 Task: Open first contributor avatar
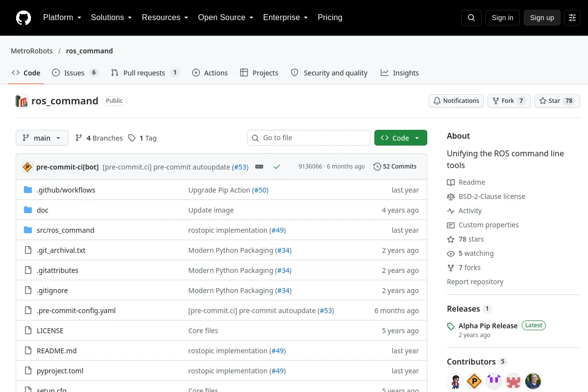455,381
